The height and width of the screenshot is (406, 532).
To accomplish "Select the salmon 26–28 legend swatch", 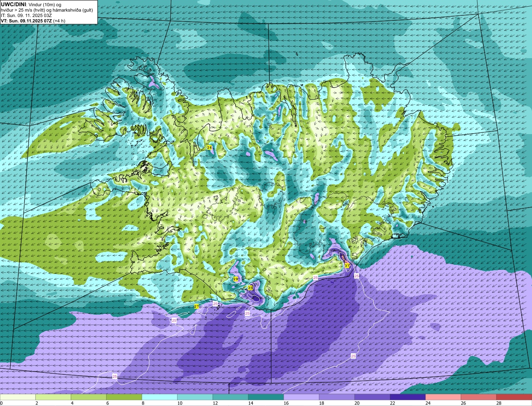I will (479, 397).
